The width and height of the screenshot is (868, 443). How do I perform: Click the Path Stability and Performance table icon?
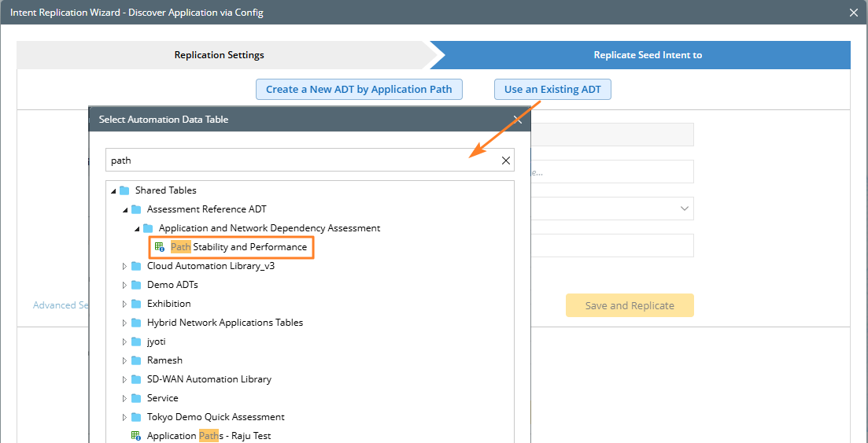(x=160, y=247)
